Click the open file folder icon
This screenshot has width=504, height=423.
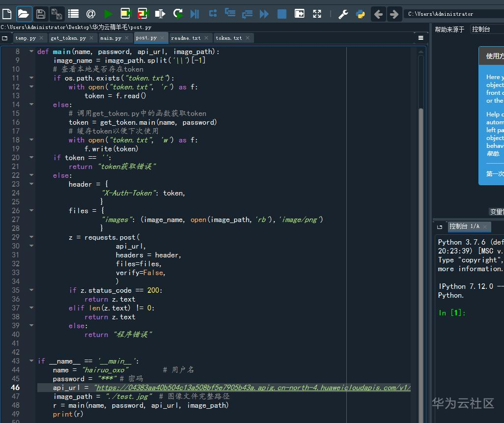(x=24, y=14)
